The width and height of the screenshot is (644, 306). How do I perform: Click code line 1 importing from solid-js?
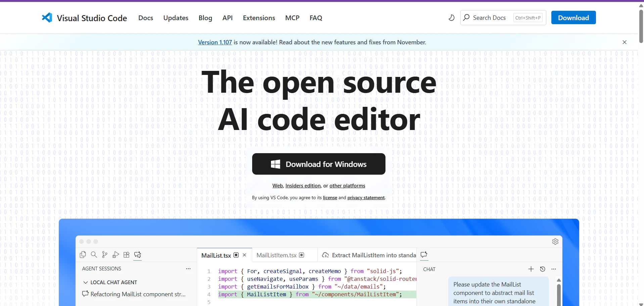pyautogui.click(x=310, y=271)
